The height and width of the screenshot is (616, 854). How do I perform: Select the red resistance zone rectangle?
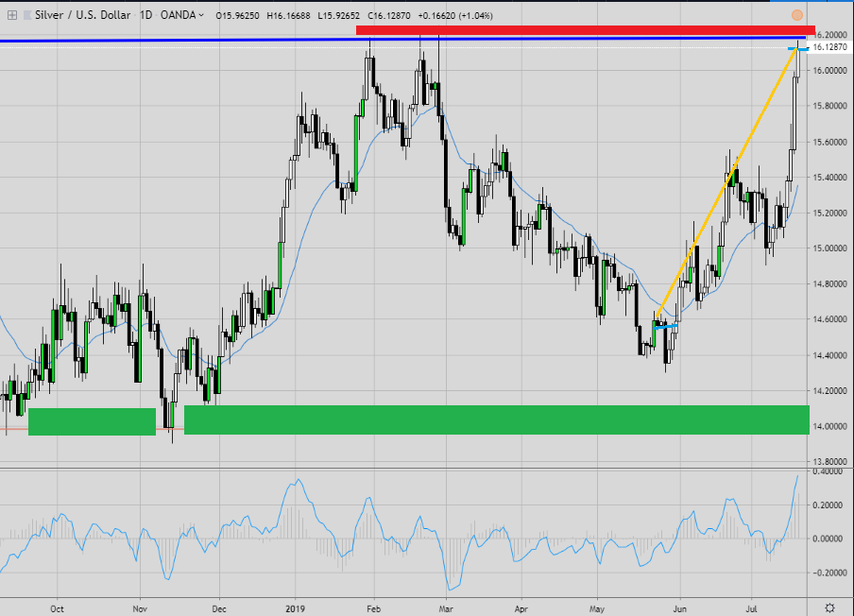586,30
